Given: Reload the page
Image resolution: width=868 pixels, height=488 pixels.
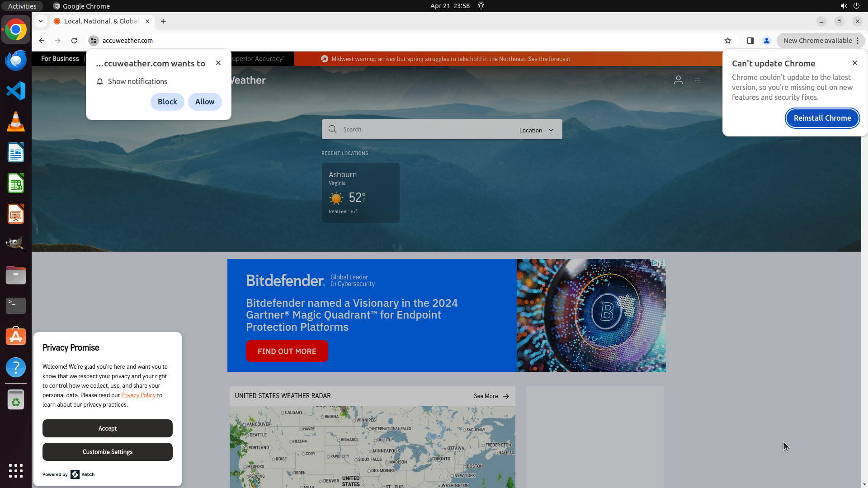Looking at the screenshot, I should point(74,41).
